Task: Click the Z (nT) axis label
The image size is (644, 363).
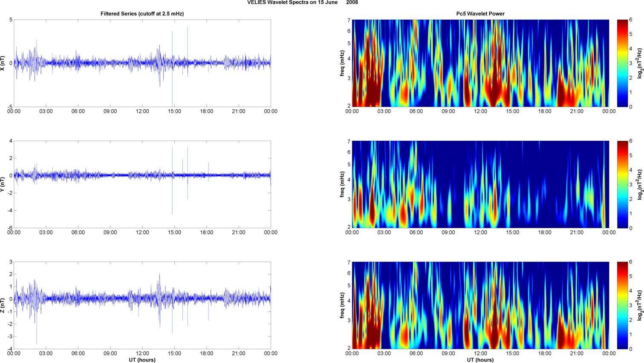Action: click(3, 305)
